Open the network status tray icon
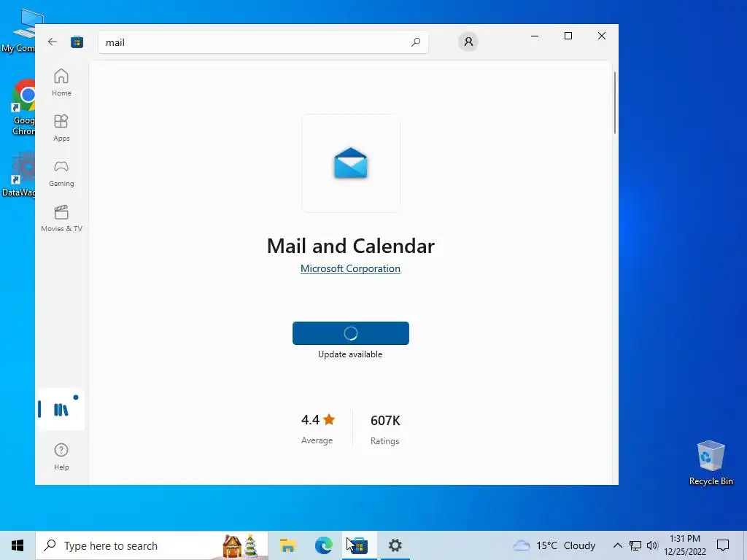The height and width of the screenshot is (560, 747). 635,545
